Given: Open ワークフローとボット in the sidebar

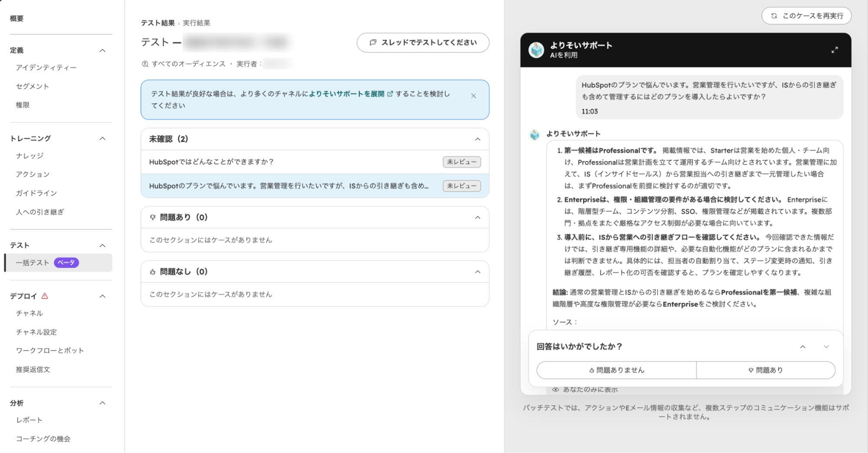Looking at the screenshot, I should (x=50, y=350).
